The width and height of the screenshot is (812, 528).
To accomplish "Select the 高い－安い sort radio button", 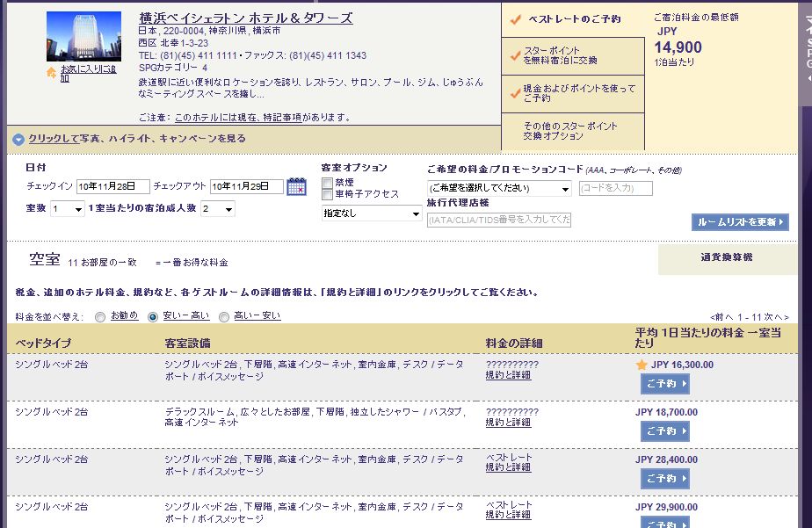I will (x=224, y=317).
